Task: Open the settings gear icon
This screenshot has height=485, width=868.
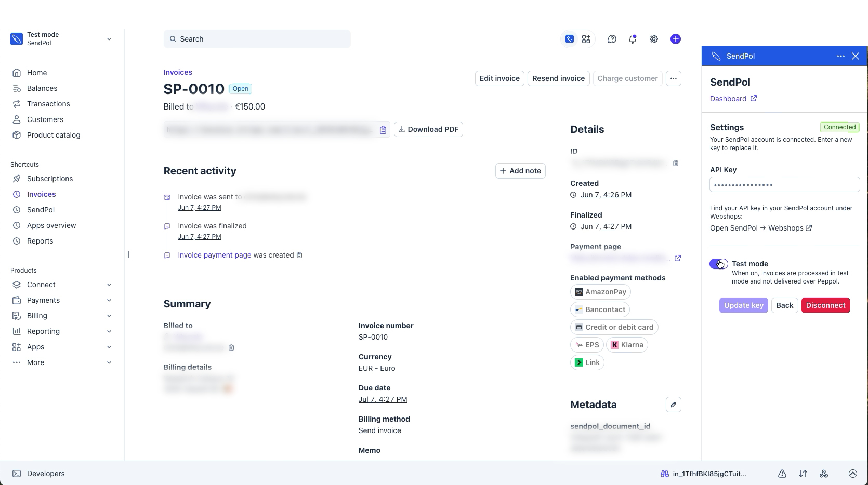Action: click(x=654, y=39)
